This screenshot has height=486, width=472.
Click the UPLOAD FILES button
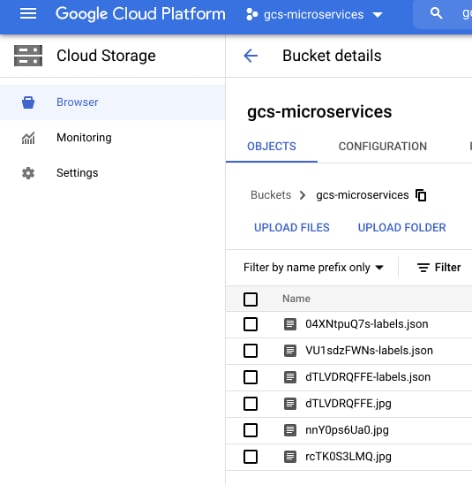coord(292,227)
